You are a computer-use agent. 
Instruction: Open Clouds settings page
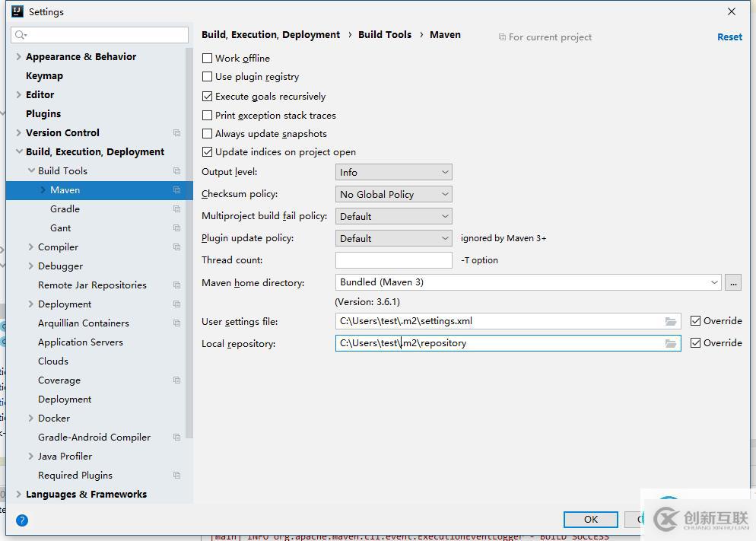pyautogui.click(x=53, y=361)
